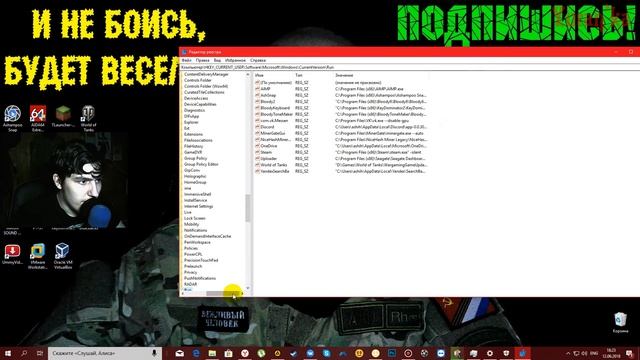Click the Registry Editor title bar icon
This screenshot has width=640, height=360.
(x=184, y=52)
